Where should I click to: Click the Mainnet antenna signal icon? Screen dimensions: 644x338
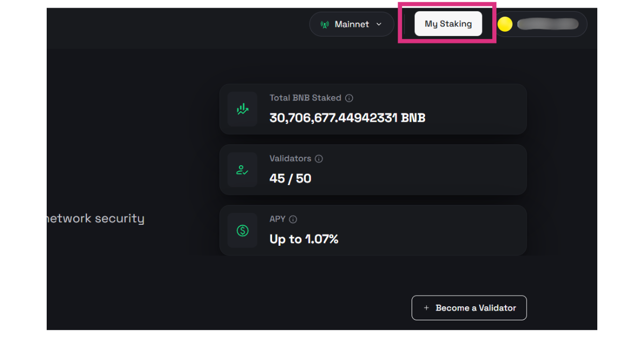325,25
